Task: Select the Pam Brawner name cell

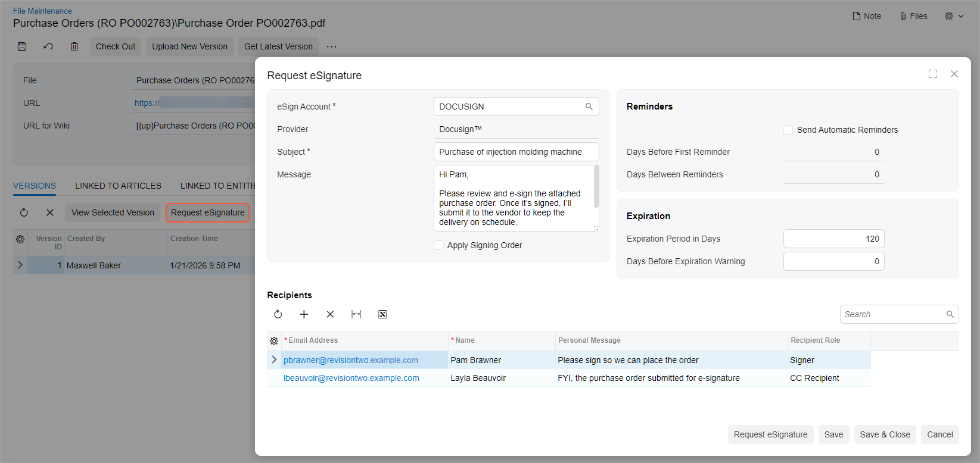Action: point(502,360)
